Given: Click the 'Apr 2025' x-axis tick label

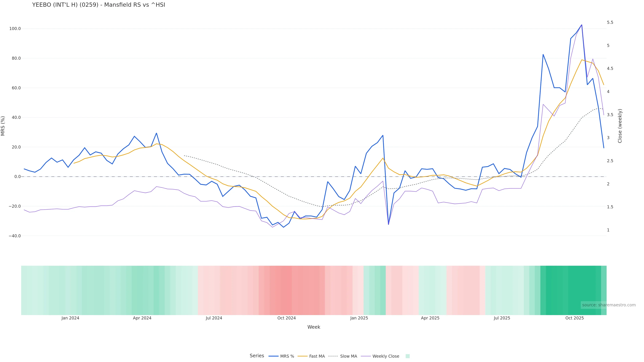Looking at the screenshot, I should point(430,318).
